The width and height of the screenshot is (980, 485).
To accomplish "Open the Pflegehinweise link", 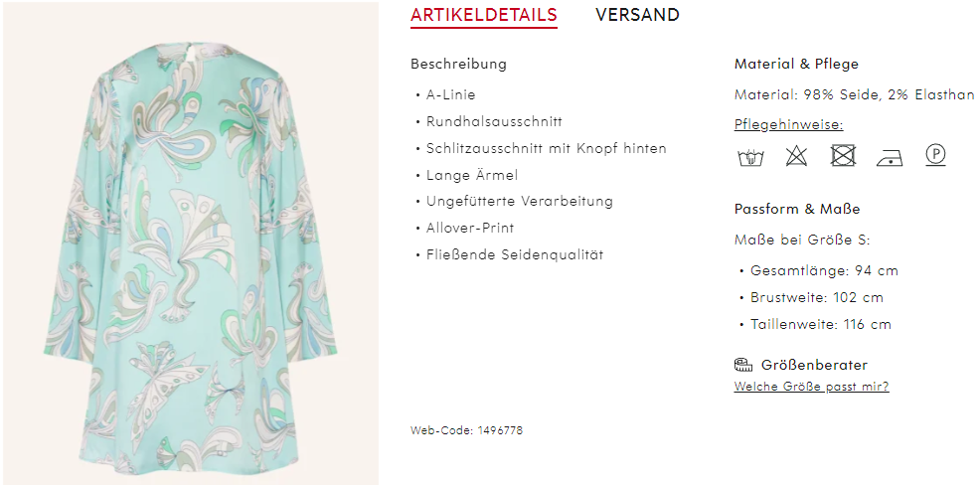I will pos(789,125).
